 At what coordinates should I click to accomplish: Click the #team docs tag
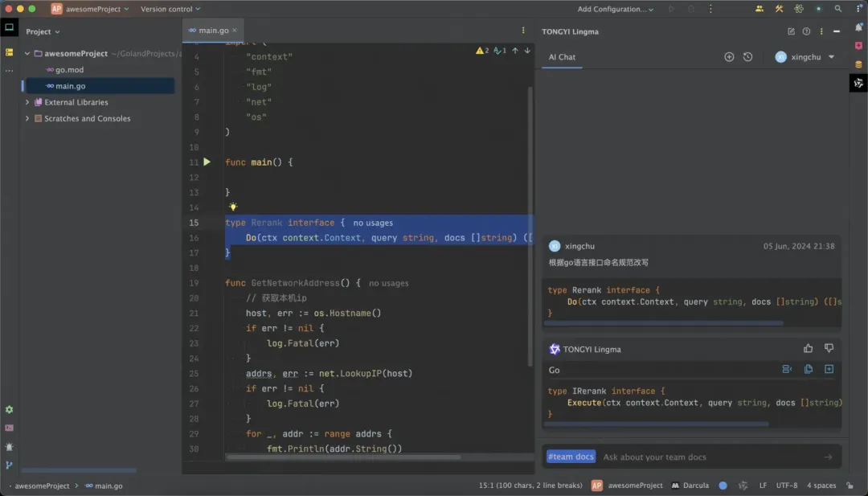coord(571,457)
